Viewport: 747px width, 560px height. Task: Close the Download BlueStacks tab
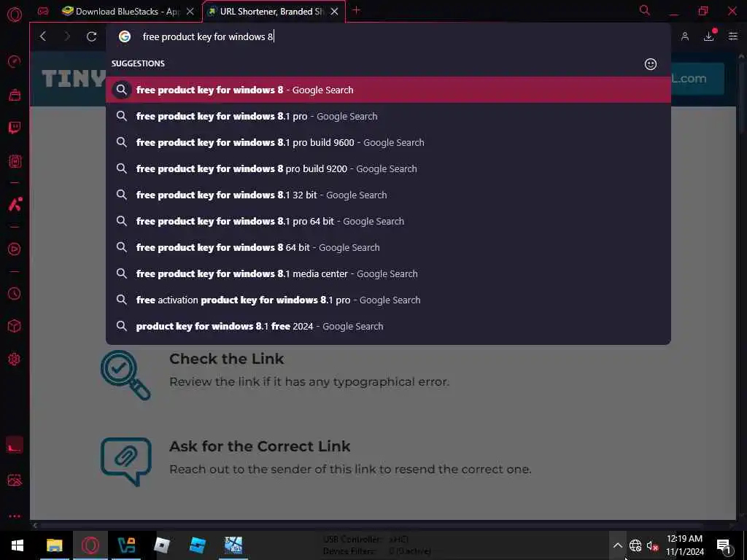click(x=190, y=12)
